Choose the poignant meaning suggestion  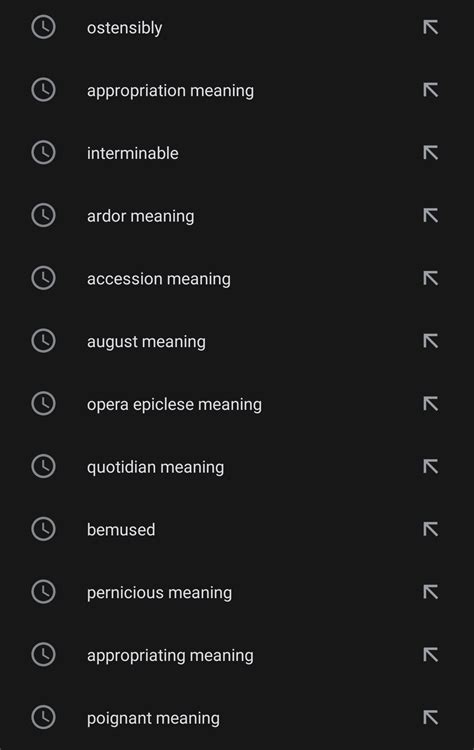pos(237,717)
